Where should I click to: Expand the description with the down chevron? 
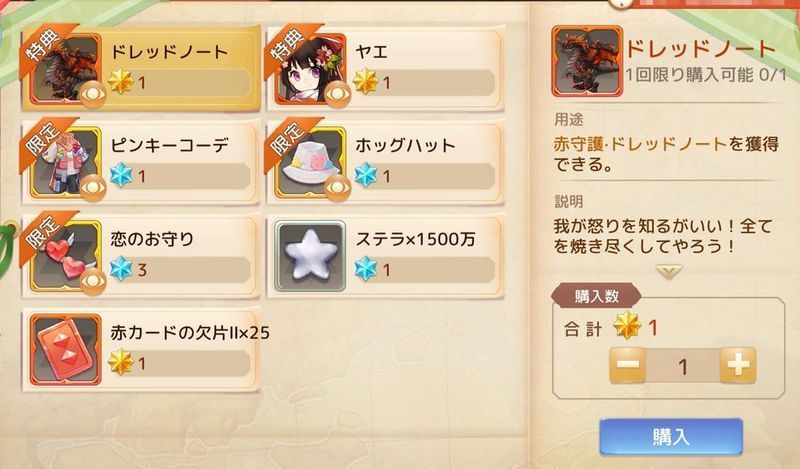[668, 271]
